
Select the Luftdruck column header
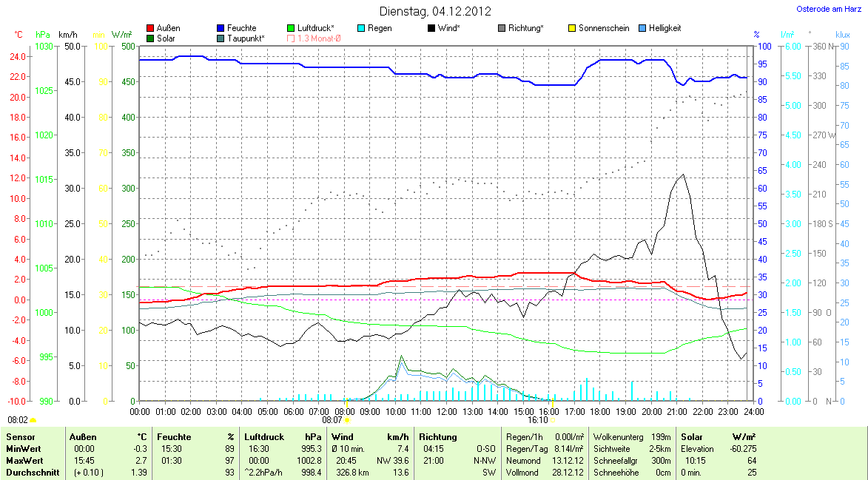click(x=262, y=437)
